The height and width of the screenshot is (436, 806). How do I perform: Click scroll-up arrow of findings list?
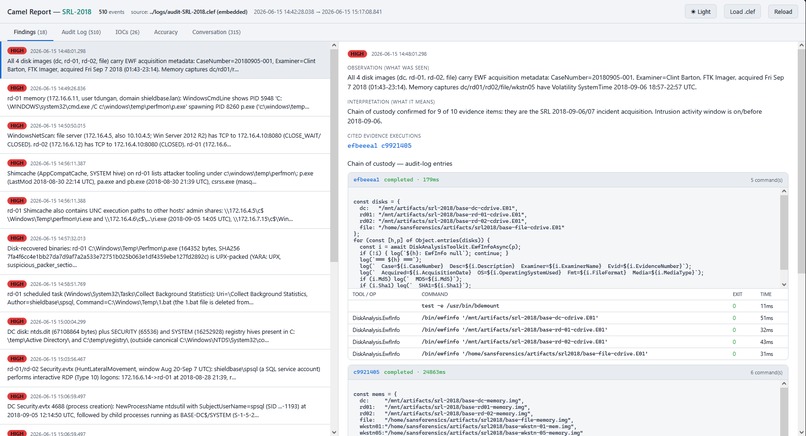[x=334, y=46]
